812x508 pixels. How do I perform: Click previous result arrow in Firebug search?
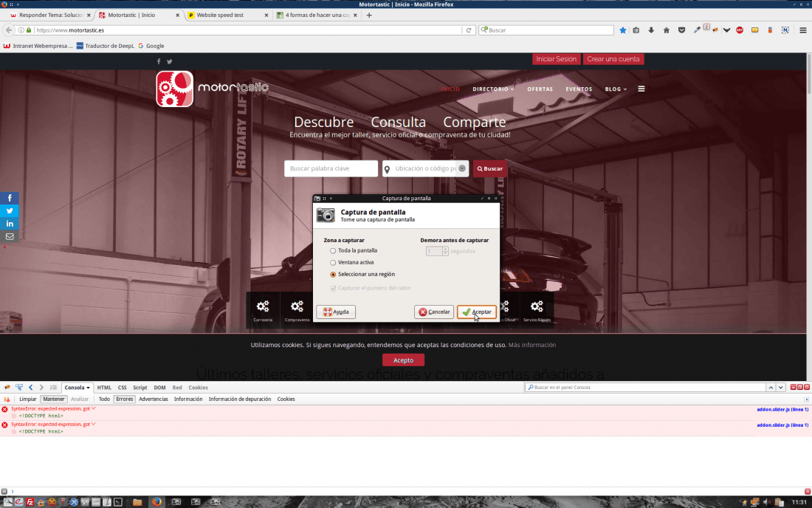pos(771,388)
